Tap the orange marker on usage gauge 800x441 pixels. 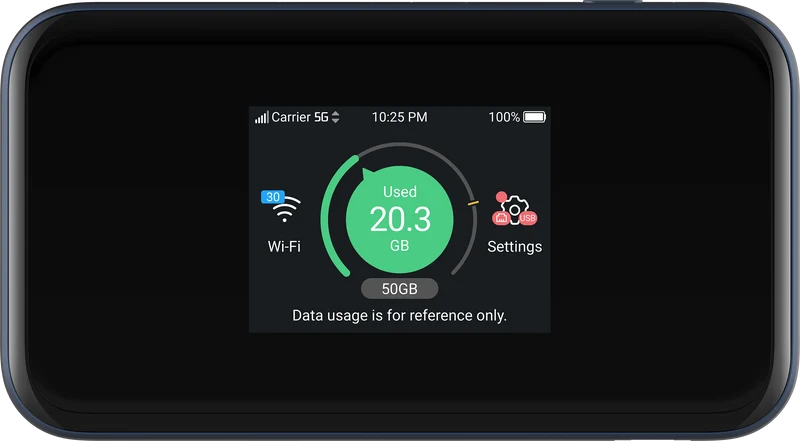click(473, 204)
